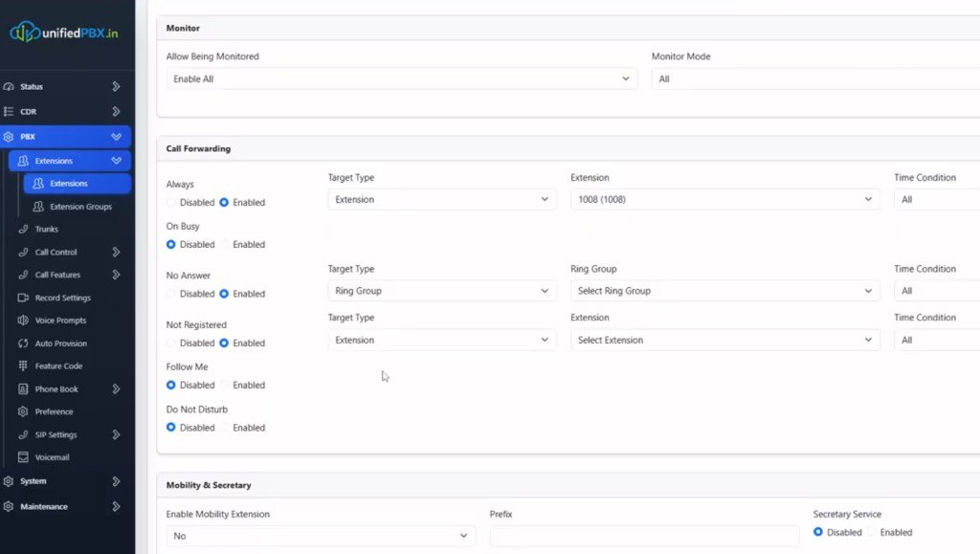Click the Call Features phone icon
Screen dimensions: 980x554
[x=23, y=275]
